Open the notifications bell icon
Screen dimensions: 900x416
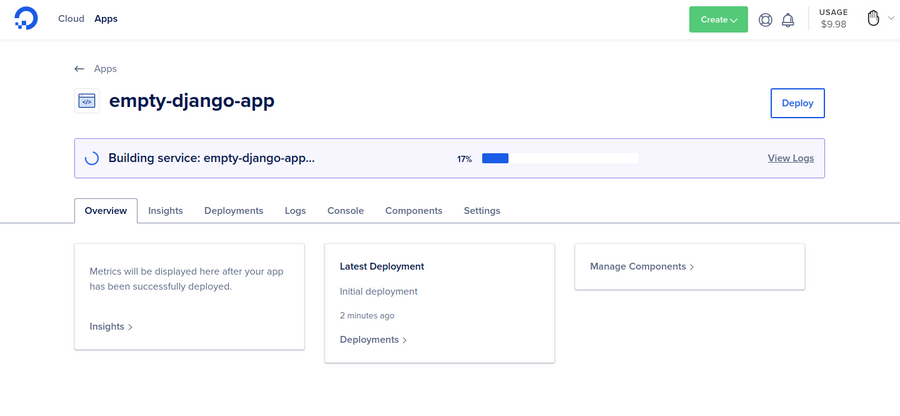tap(788, 20)
